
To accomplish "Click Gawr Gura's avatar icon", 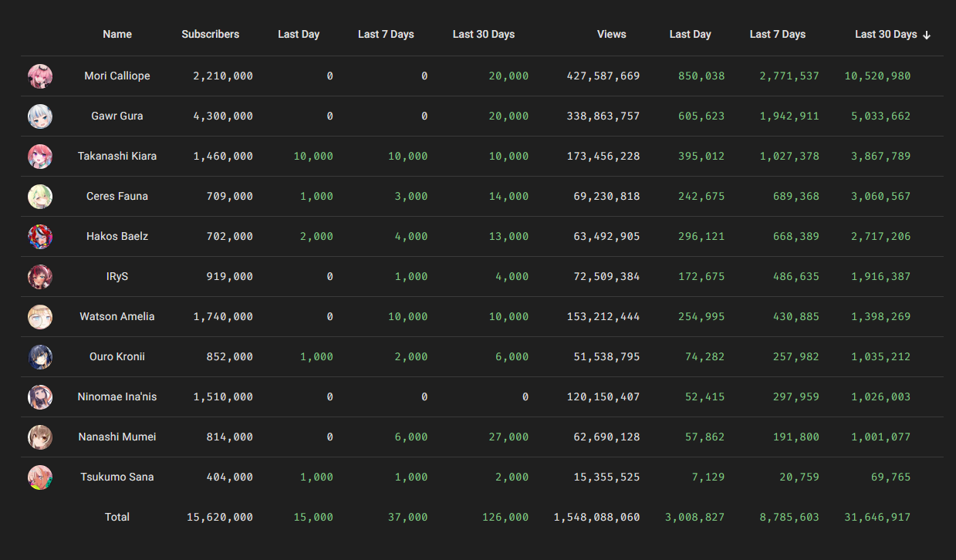I will [40, 116].
